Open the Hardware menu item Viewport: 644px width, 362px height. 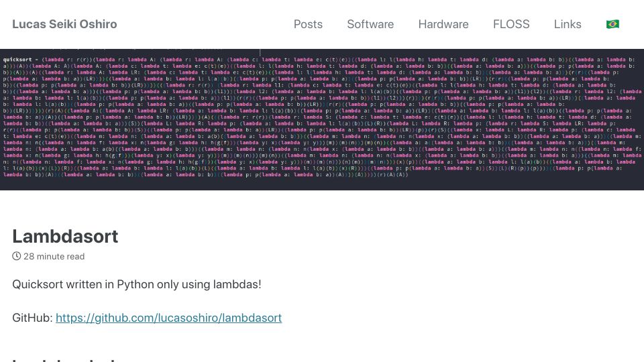(443, 24)
